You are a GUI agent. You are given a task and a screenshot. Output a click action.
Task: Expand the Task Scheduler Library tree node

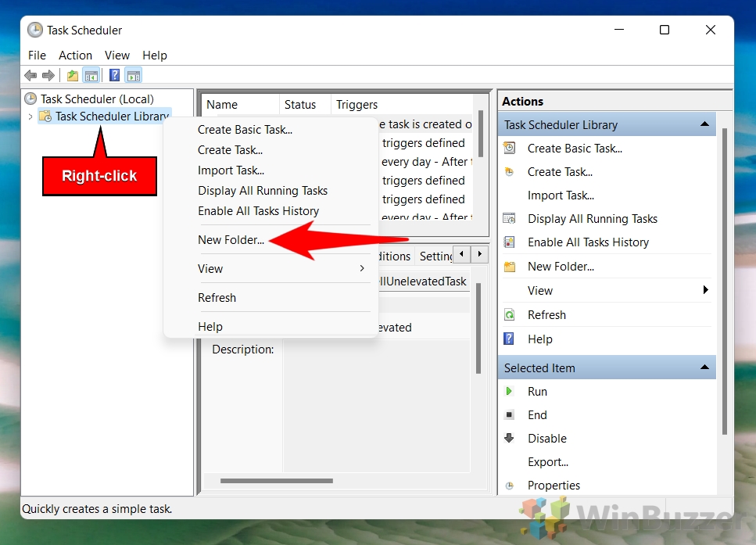tap(30, 117)
